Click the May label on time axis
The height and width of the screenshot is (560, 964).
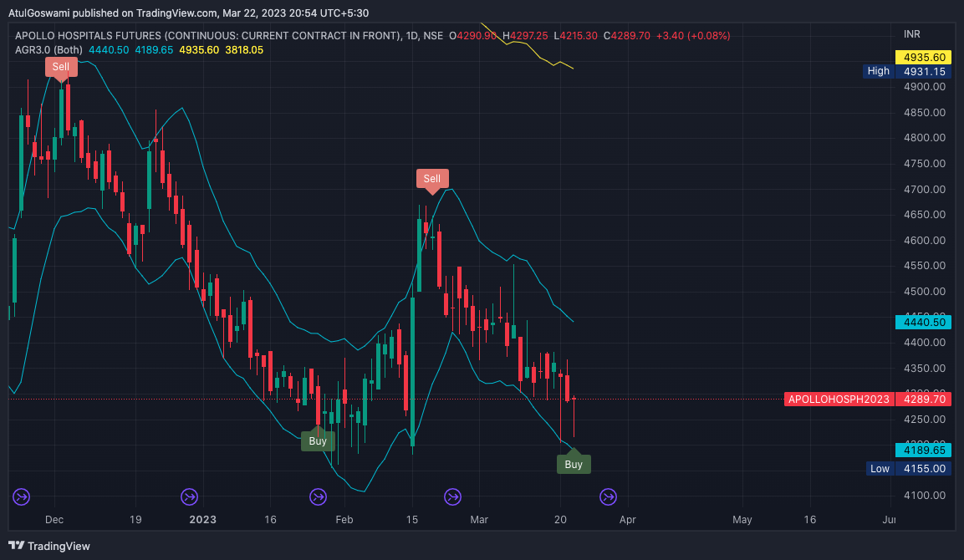point(742,519)
